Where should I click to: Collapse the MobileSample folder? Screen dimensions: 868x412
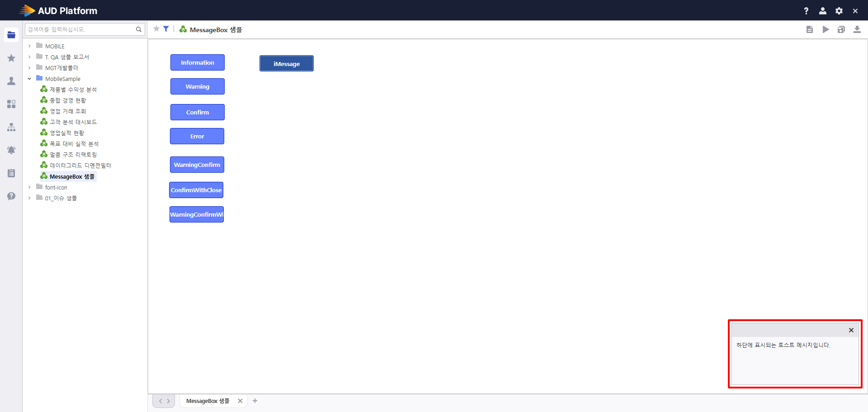coord(29,79)
